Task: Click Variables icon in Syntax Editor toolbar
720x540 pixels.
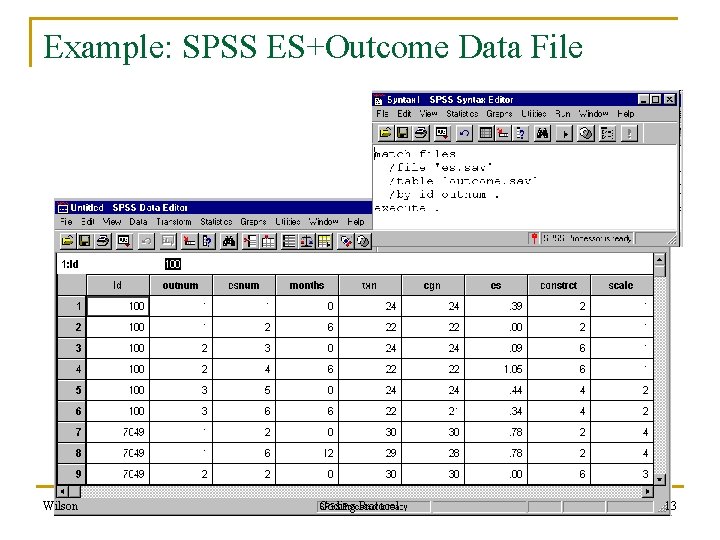Action: tap(521, 133)
